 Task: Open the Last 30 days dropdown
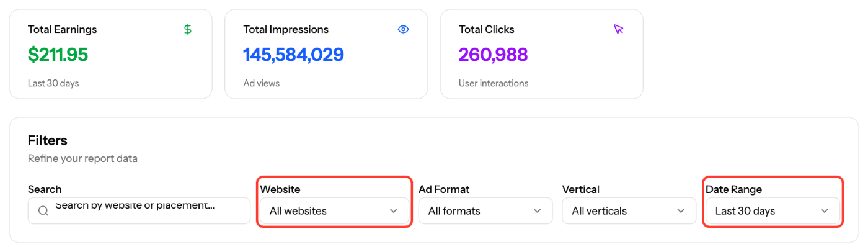pyautogui.click(x=773, y=211)
